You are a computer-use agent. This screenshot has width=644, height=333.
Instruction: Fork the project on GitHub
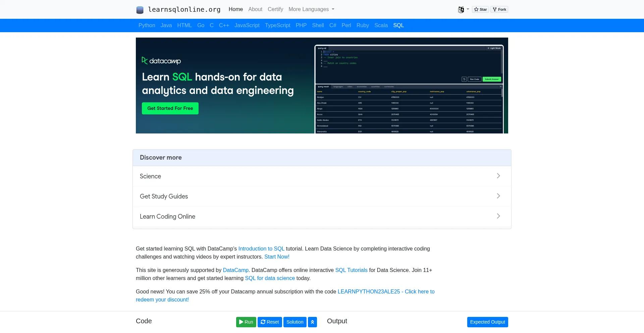tap(499, 9)
